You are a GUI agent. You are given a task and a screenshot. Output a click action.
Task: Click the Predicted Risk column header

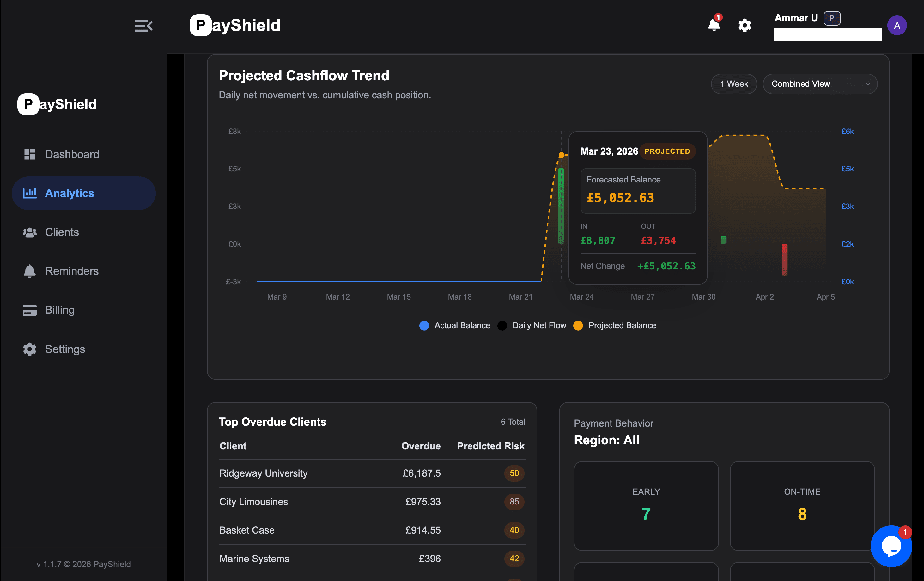(x=491, y=446)
